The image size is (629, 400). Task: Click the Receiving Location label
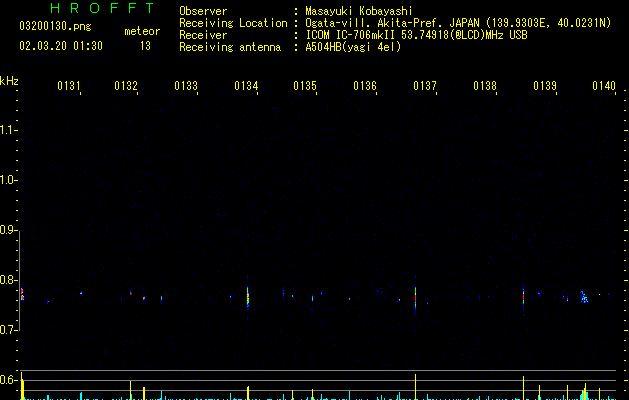click(x=233, y=23)
